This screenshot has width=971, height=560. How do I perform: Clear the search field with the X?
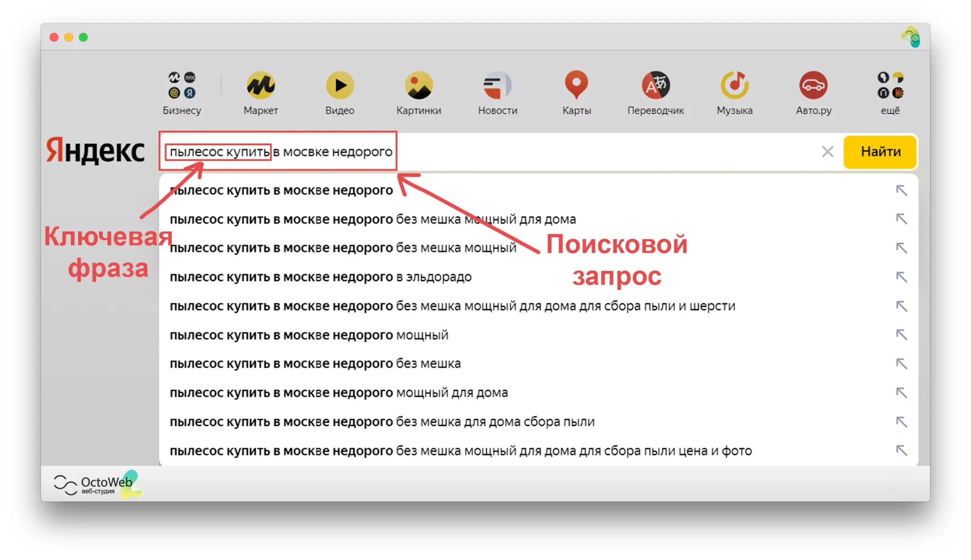tap(827, 152)
